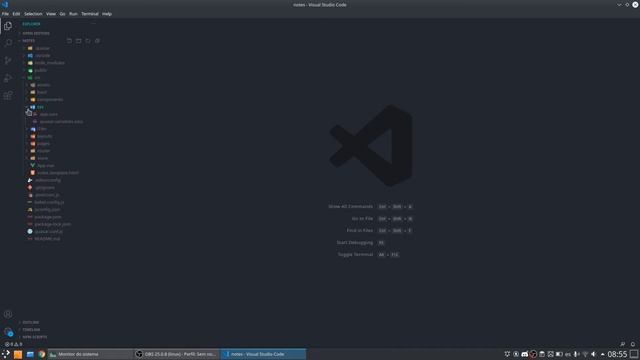Screen dimensions: 640x360
Task: Open the Run and Debug view
Action: click(x=8, y=78)
